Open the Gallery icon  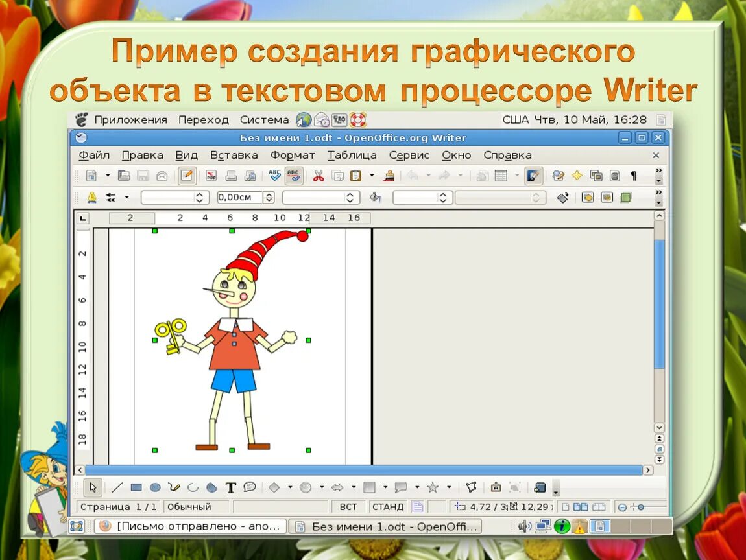coord(596,176)
